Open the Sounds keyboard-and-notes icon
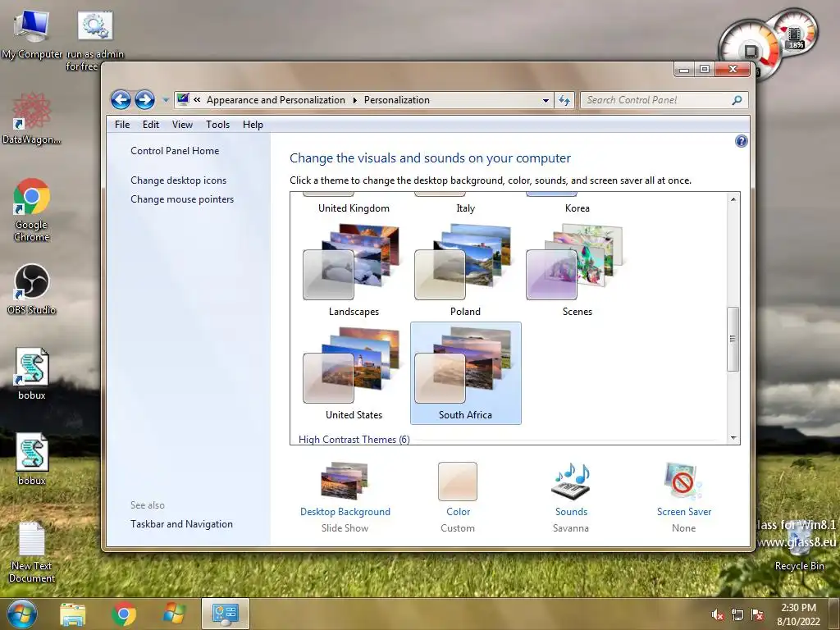This screenshot has width=840, height=630. 571,481
